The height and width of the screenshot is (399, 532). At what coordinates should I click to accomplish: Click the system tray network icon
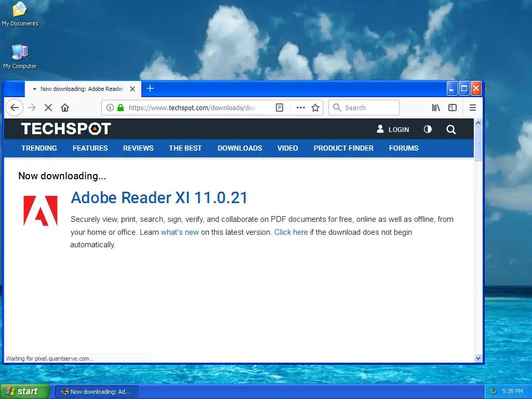point(494,391)
